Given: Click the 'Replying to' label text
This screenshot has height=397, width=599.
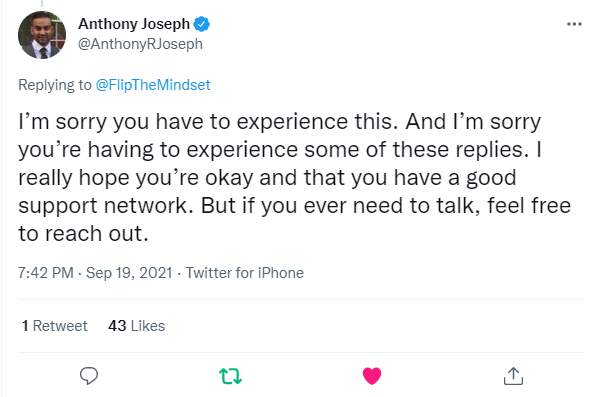Looking at the screenshot, I should pyautogui.click(x=55, y=85).
